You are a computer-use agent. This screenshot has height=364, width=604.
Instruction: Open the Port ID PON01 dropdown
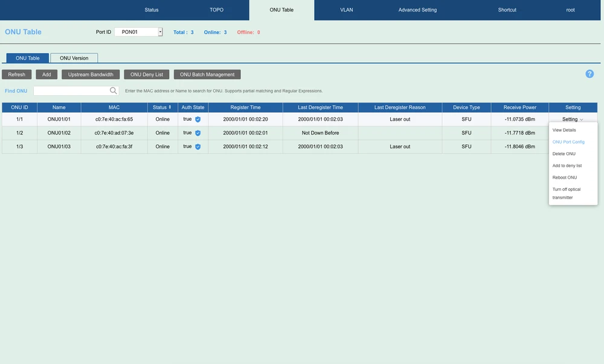click(x=160, y=32)
